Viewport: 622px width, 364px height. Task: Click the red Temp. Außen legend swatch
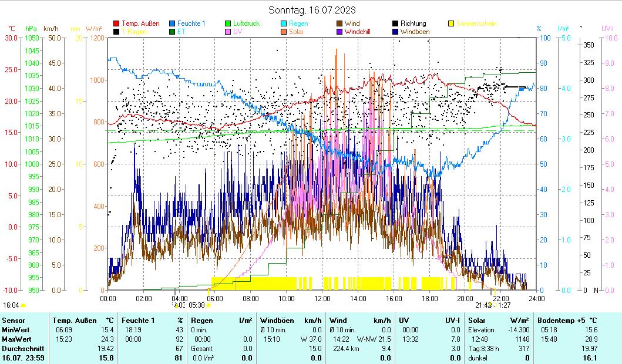(x=116, y=23)
